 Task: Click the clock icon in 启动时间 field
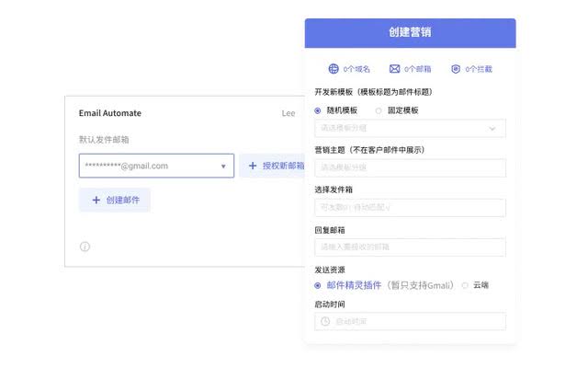pyautogui.click(x=325, y=321)
